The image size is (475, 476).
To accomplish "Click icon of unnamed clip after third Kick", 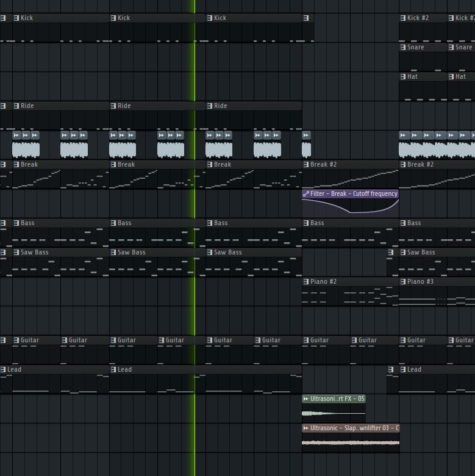I will 306,18.
